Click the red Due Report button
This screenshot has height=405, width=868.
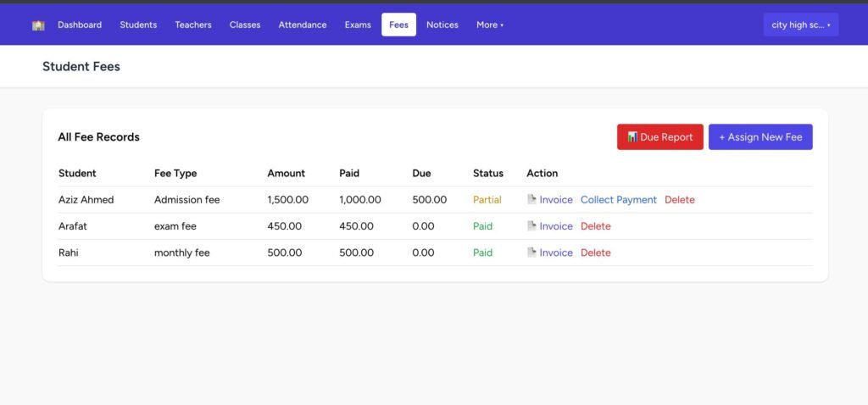(x=659, y=137)
